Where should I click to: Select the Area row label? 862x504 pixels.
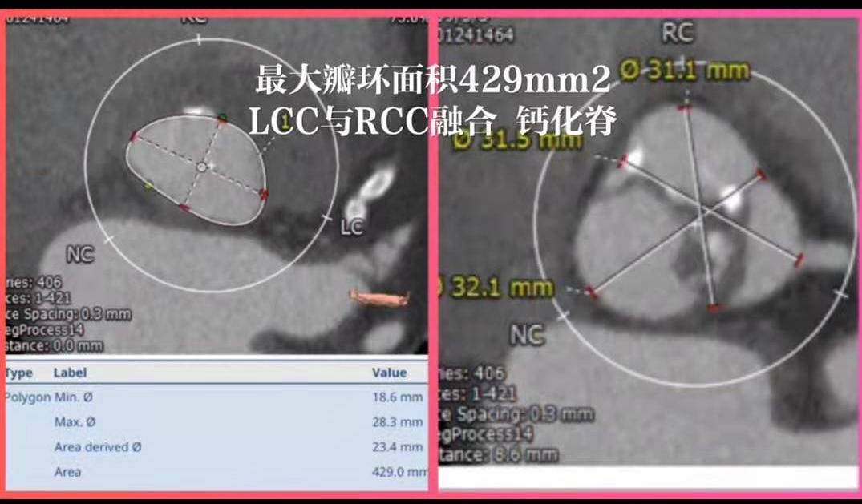click(x=67, y=472)
